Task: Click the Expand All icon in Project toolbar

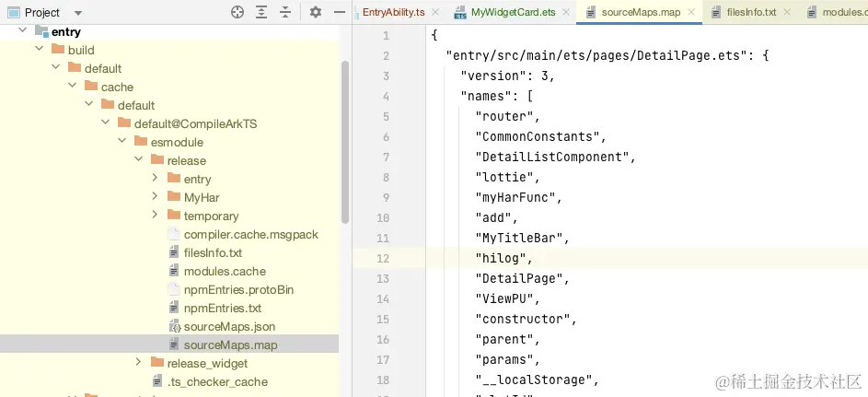Action: 261,12
